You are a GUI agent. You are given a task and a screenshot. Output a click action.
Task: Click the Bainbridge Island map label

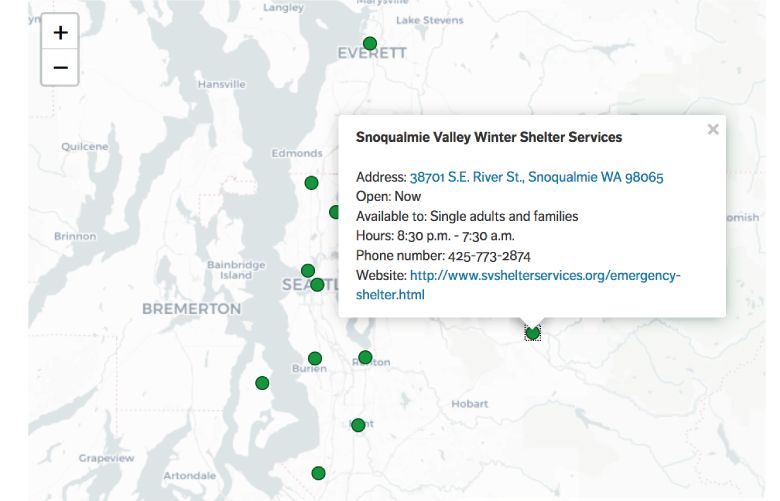[x=236, y=270]
